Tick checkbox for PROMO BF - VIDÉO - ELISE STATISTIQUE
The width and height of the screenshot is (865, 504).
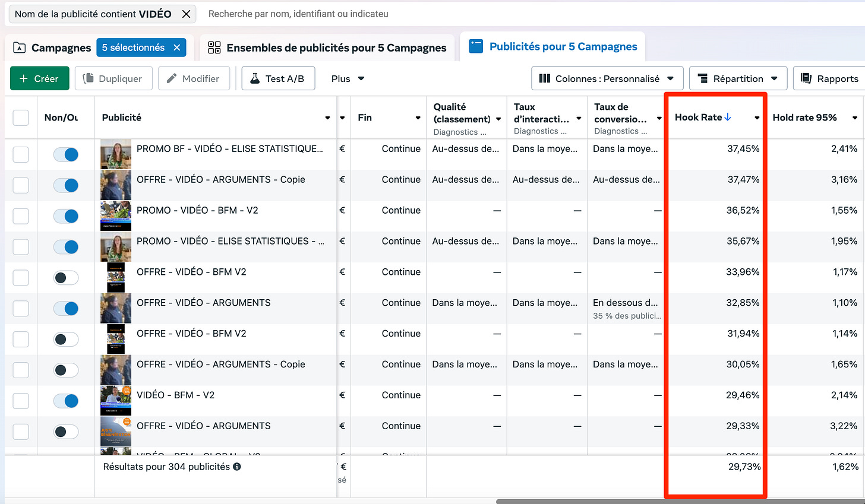(21, 155)
